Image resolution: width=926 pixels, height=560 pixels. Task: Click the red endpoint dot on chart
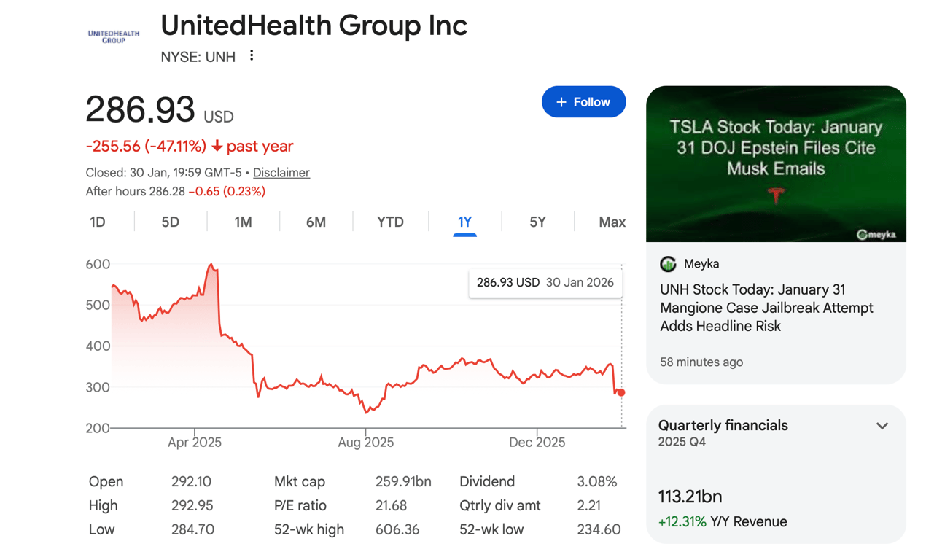pyautogui.click(x=621, y=392)
